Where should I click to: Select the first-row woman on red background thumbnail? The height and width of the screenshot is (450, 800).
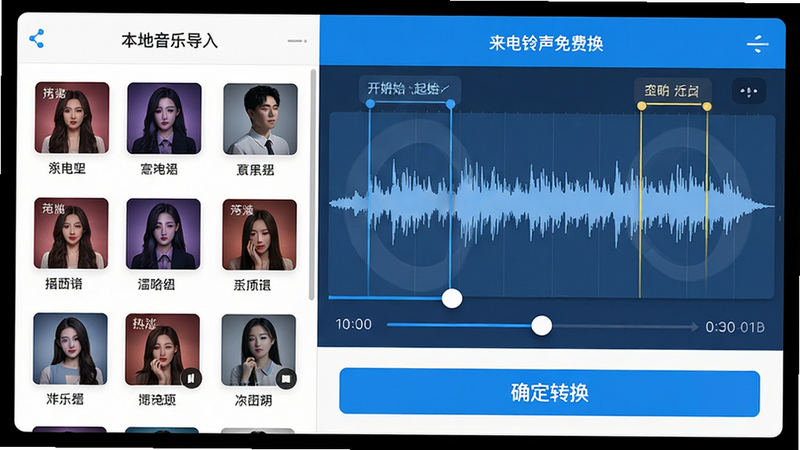pos(72,118)
